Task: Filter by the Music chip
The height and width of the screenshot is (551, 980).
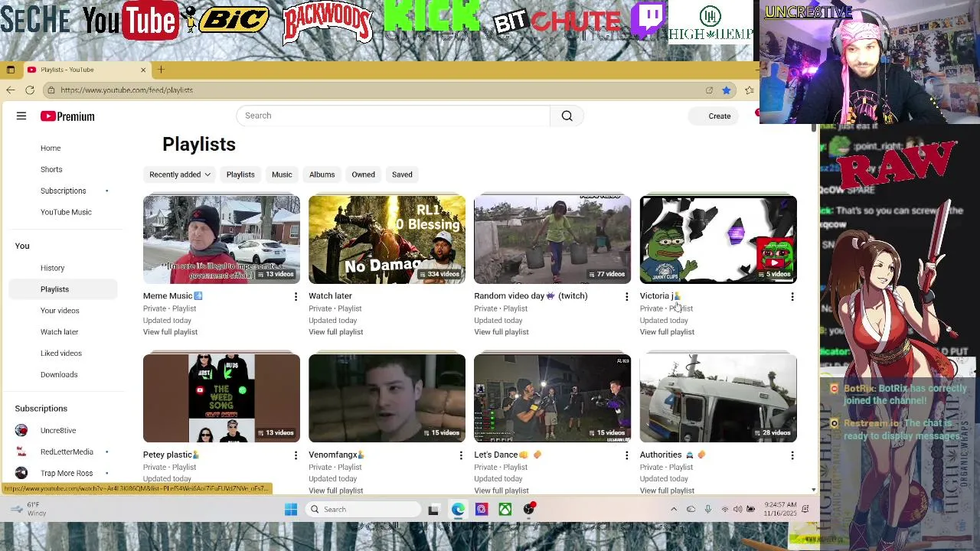Action: pos(282,174)
